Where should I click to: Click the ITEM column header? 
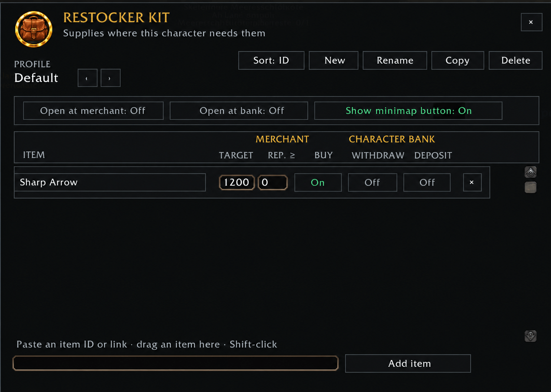(34, 155)
